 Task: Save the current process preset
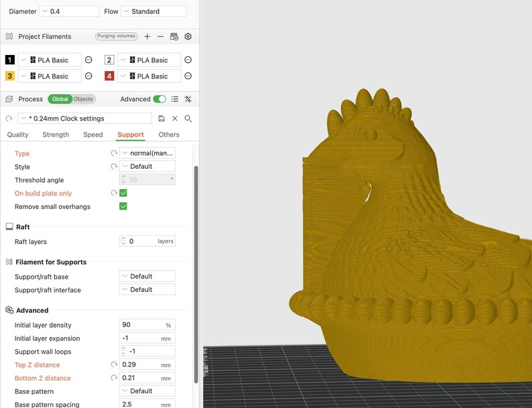pos(161,119)
